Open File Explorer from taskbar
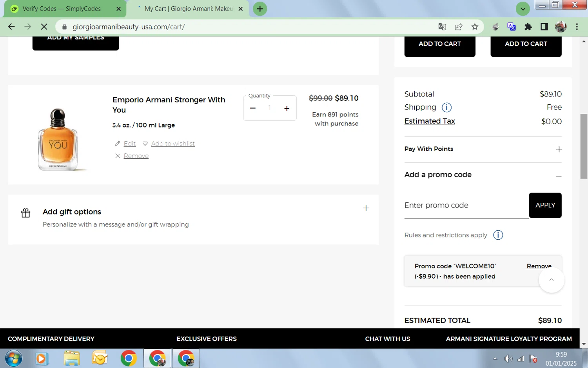Screen dimensions: 588x368 (72, 359)
